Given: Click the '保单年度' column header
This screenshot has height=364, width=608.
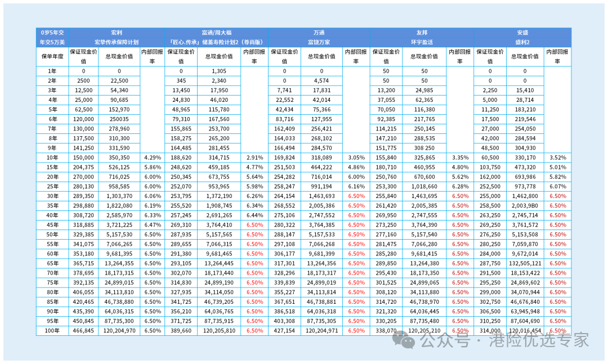Looking at the screenshot, I should pyautogui.click(x=52, y=57).
